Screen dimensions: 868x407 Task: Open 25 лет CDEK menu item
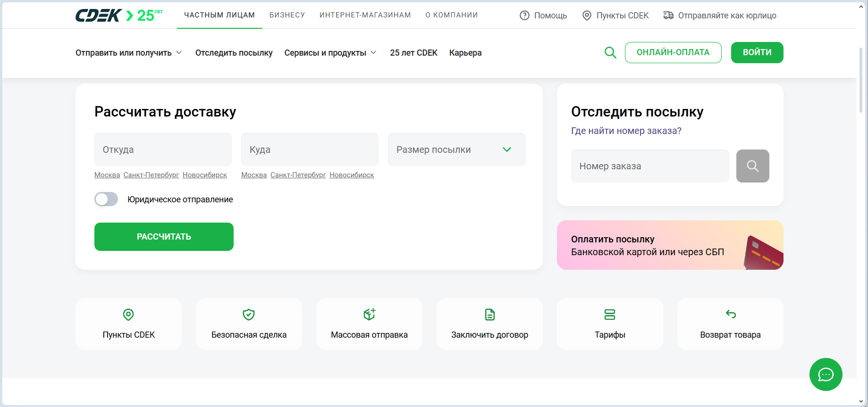point(414,53)
